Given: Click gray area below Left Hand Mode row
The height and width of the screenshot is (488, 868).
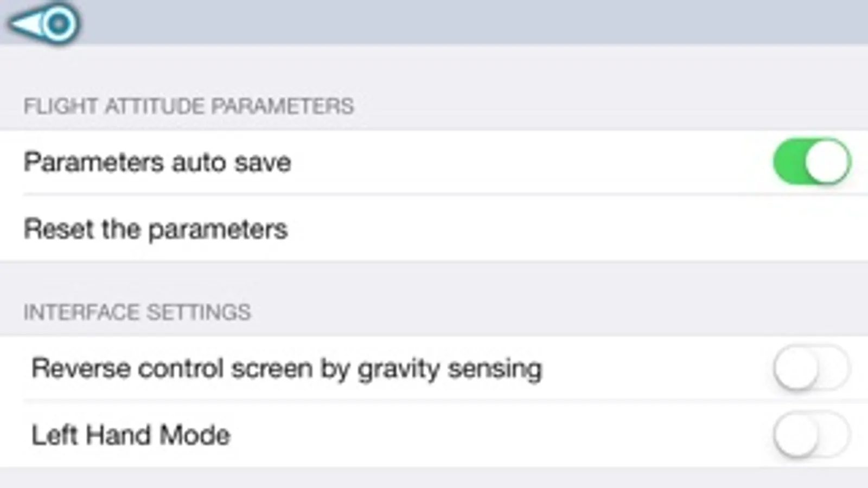Looking at the screenshot, I should [434, 478].
